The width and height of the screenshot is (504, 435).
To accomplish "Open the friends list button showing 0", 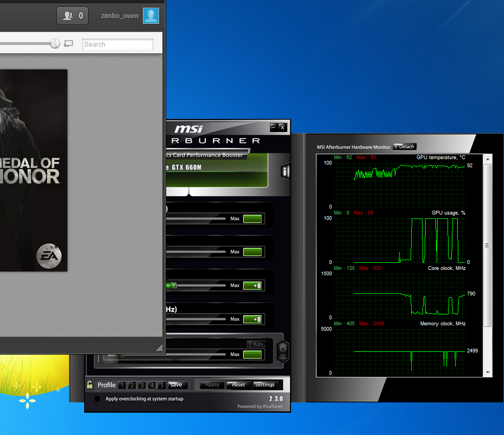I will tap(72, 16).
